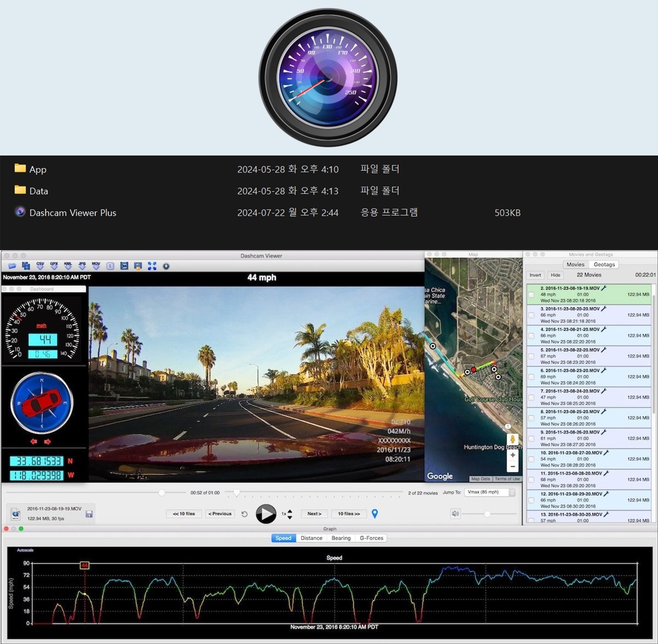Click Street View pegman on the map

coord(512,440)
